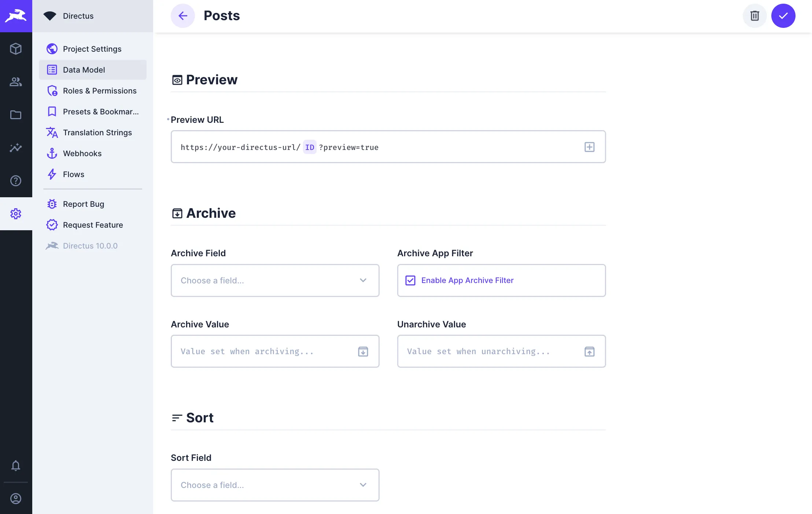The height and width of the screenshot is (514, 812).
Task: Save changes with the checkmark button
Action: [x=783, y=16]
